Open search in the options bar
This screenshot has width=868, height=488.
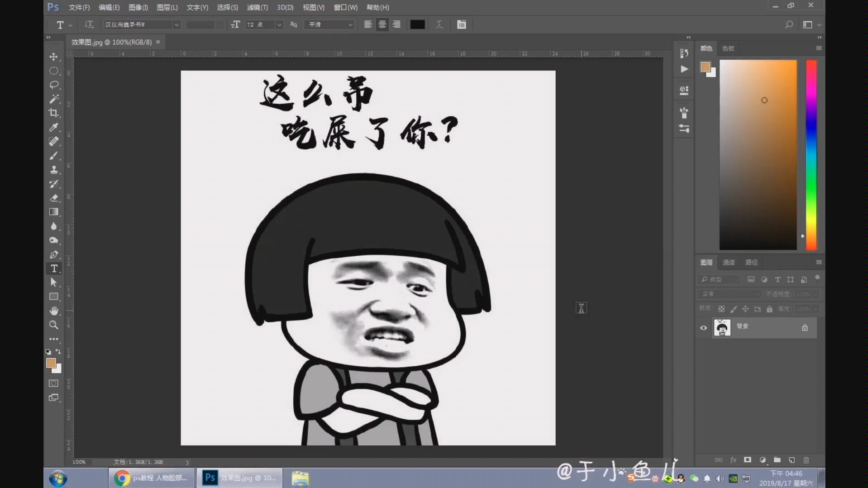pyautogui.click(x=789, y=24)
